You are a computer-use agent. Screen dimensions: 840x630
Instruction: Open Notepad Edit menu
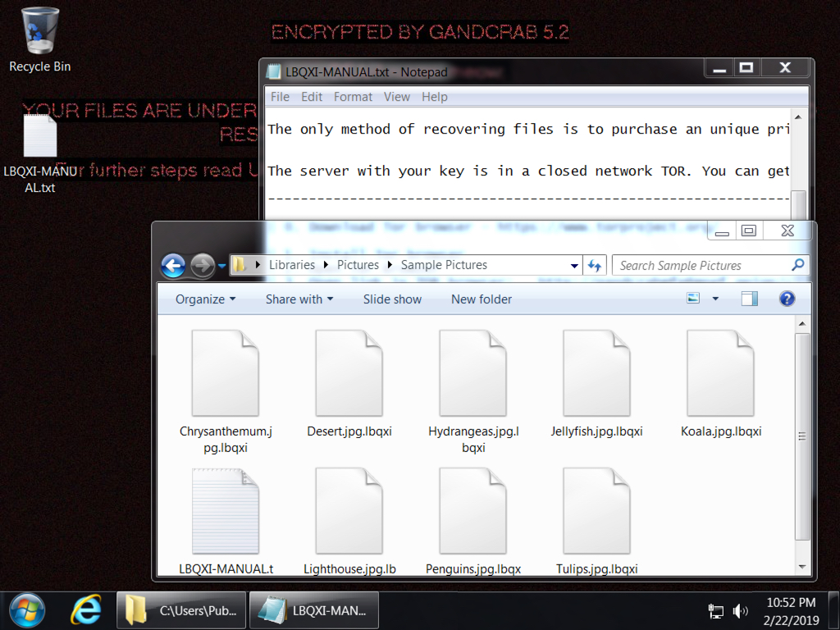(311, 97)
